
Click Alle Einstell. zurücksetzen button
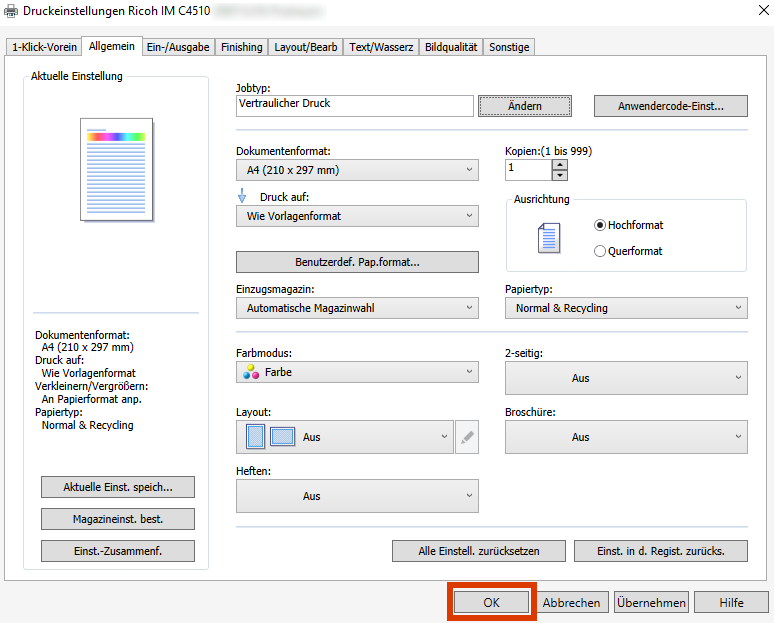[479, 551]
